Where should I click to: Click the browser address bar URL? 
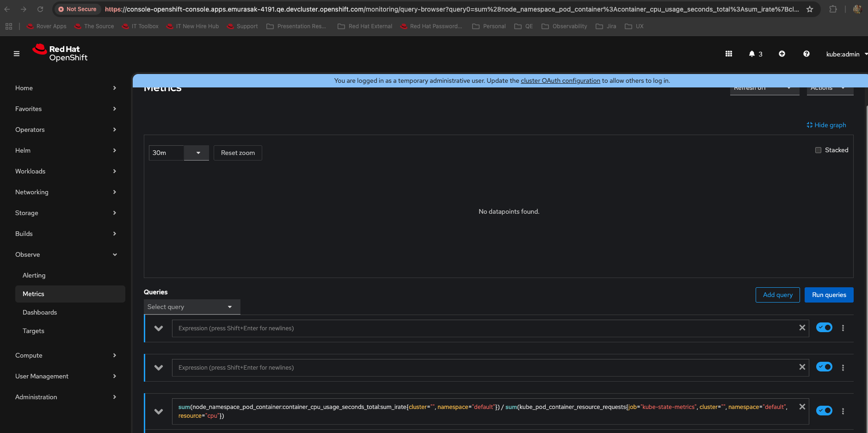451,9
